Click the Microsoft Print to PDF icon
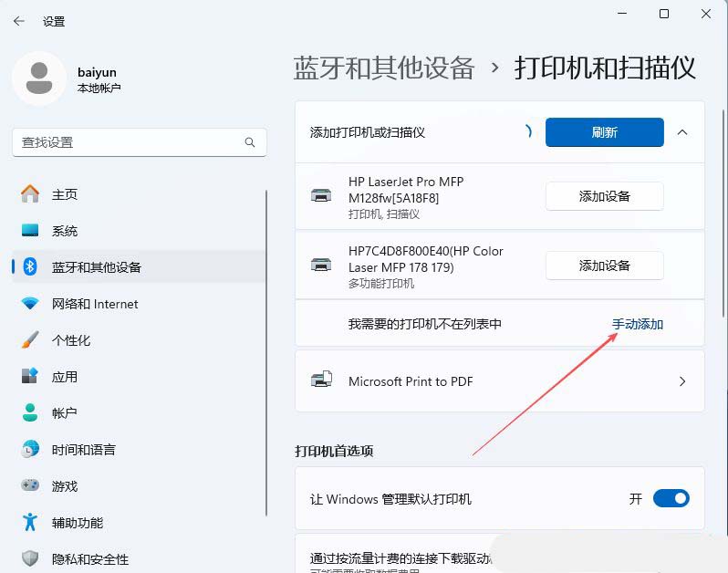Viewport: 728px width, 573px height. 321,380
